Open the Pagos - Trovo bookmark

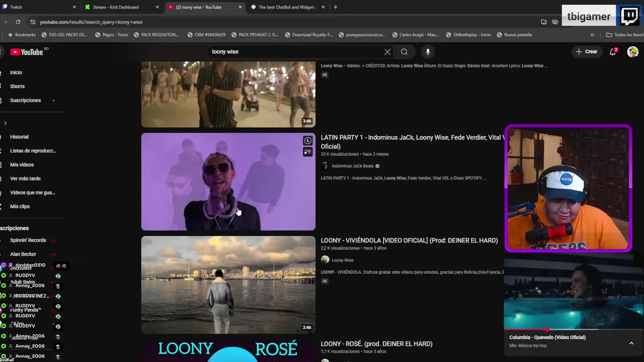111,35
